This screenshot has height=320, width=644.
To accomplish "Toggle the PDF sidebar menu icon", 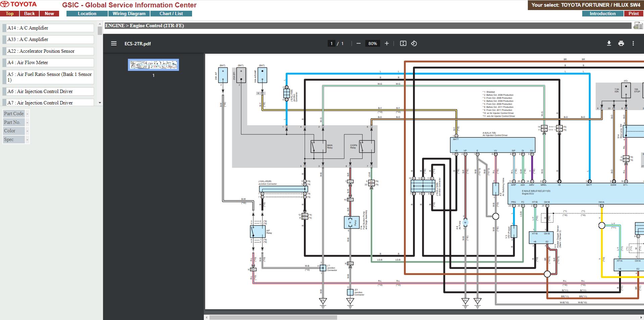I will click(114, 43).
